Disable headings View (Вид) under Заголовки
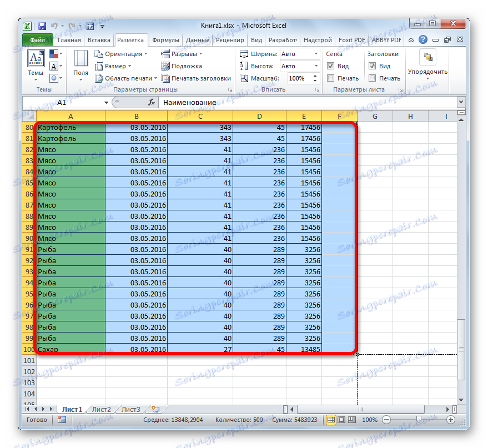The width and height of the screenshot is (488, 448). tap(372, 66)
